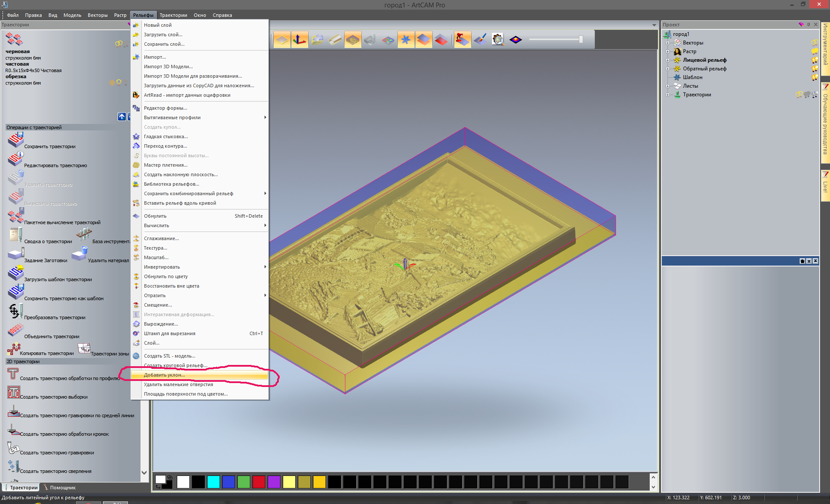Toggle Лицевой рельеф visibility bulbs
The image size is (830, 504).
pos(814,60)
